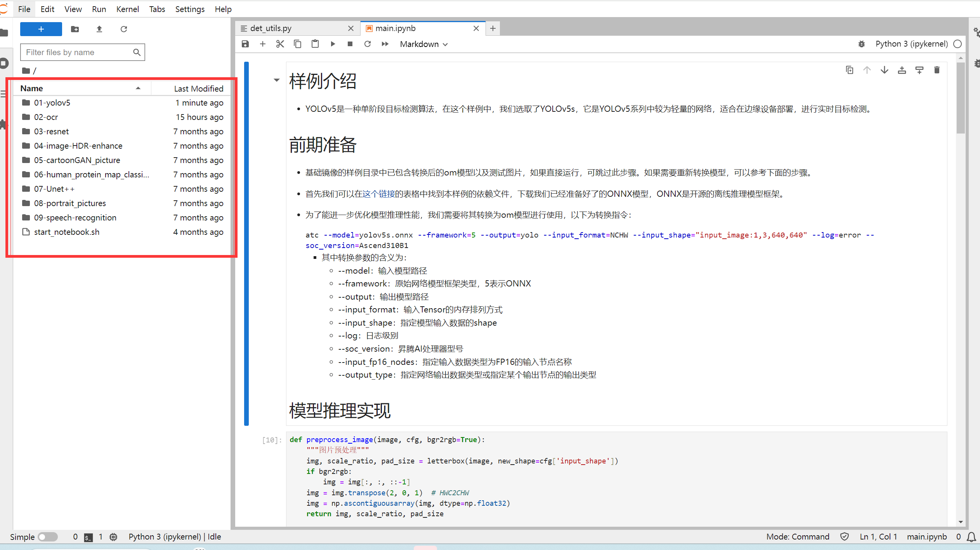The height and width of the screenshot is (550, 980).
Task: Open the Kernel menu
Action: tap(127, 9)
